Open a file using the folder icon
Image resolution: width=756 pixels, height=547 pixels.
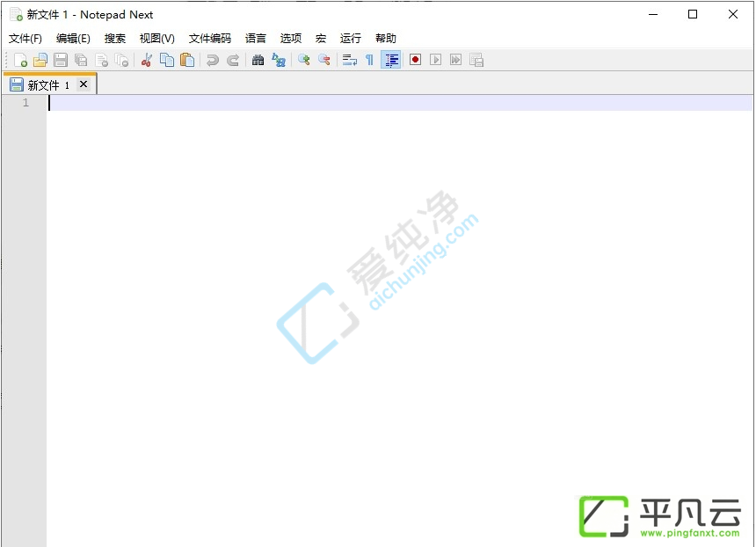point(40,60)
